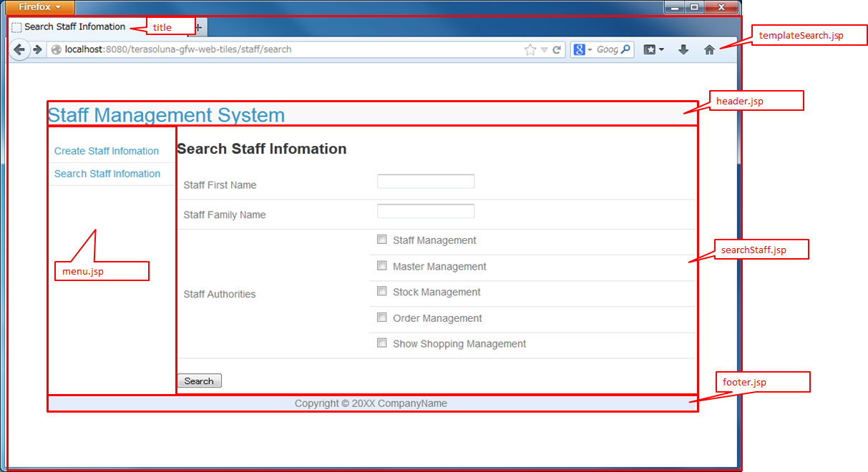Open the Create Staff Infomation menu link

pyautogui.click(x=107, y=151)
